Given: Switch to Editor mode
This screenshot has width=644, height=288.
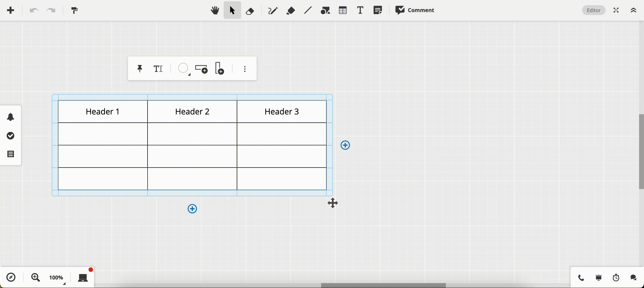Looking at the screenshot, I should 593,10.
